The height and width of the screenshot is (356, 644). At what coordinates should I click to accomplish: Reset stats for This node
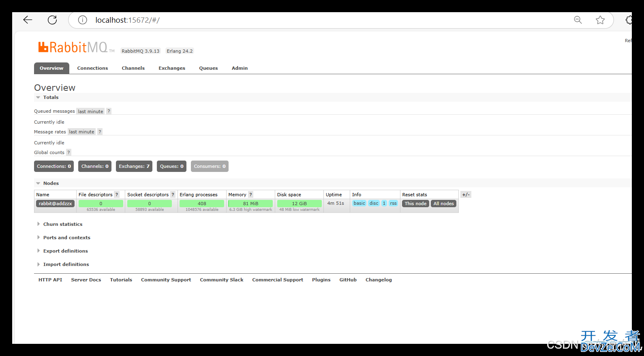click(x=415, y=204)
